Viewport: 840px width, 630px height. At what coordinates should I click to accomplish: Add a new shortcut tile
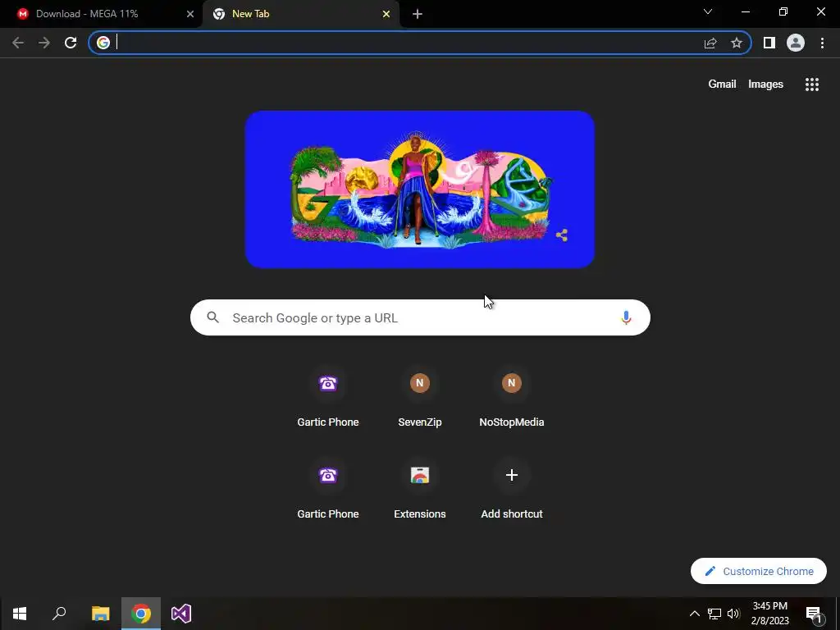point(512,491)
